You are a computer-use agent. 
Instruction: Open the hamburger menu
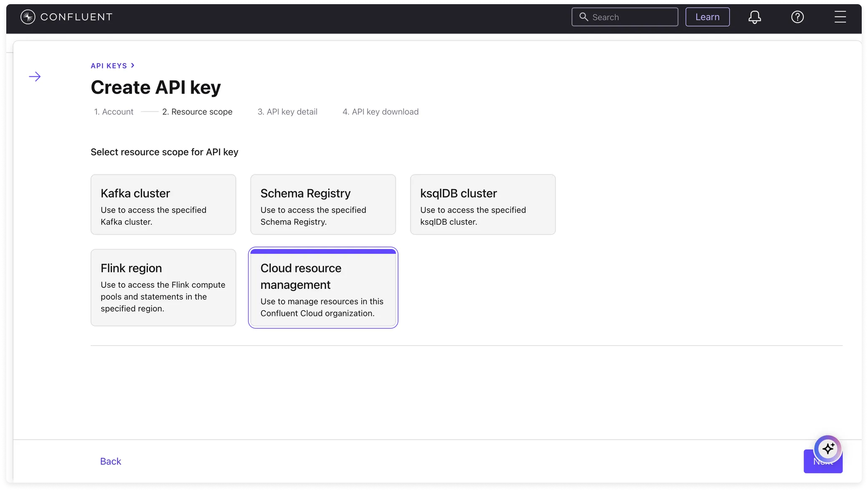[x=840, y=17]
